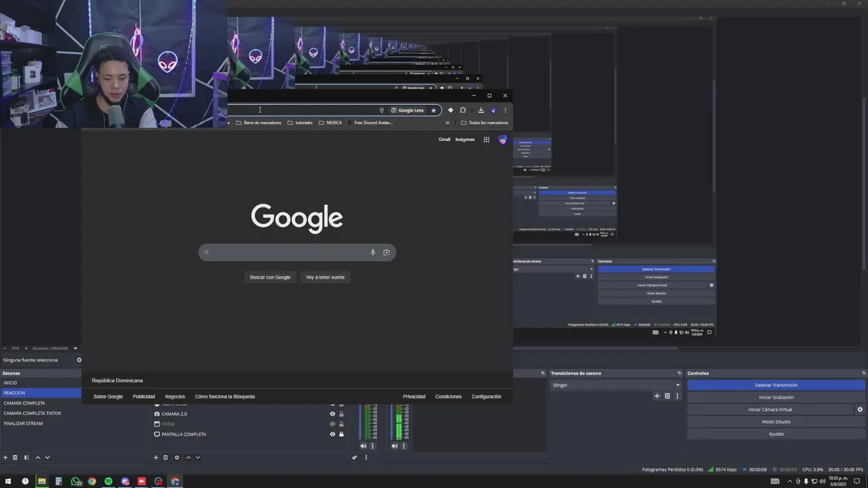Open Chrome three-dot menu
Viewport: 868px width, 488px height.
(x=505, y=110)
